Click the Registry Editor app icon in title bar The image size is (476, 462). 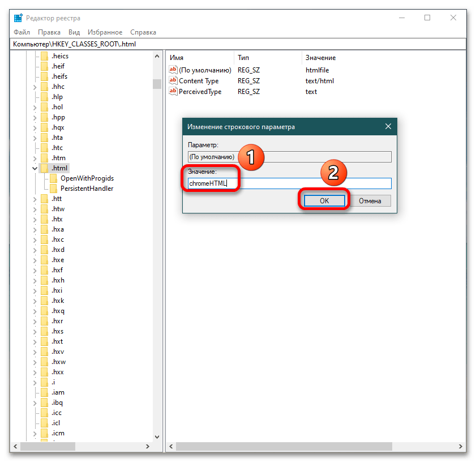click(18, 18)
